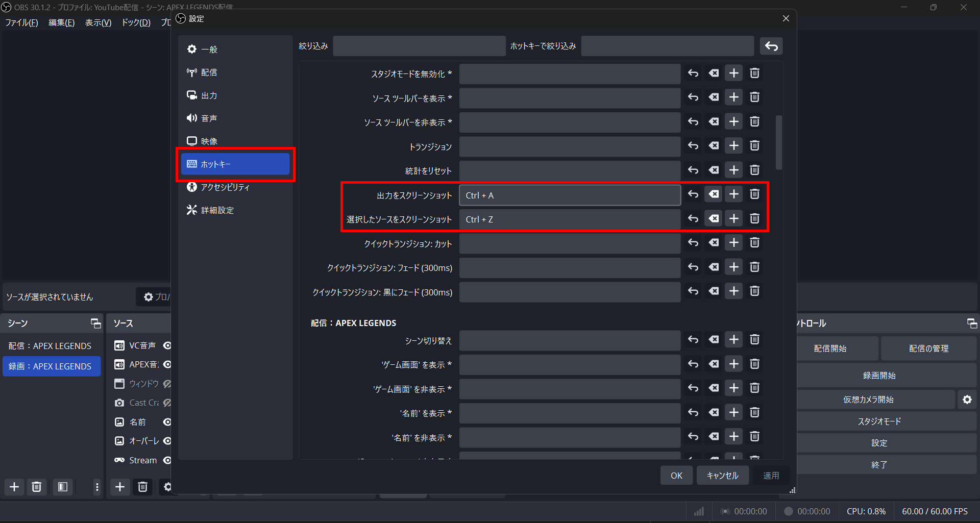Open the 編集(E) menu
980x523 pixels.
click(61, 22)
